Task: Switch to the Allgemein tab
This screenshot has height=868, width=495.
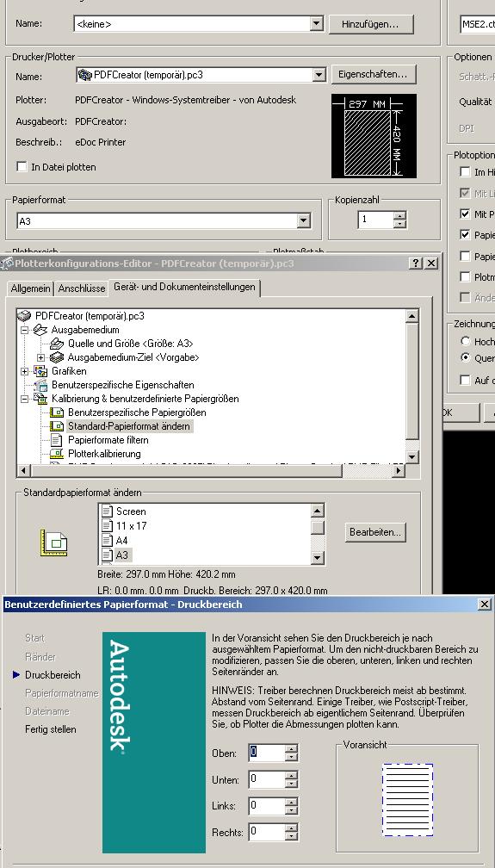Action: [30, 288]
